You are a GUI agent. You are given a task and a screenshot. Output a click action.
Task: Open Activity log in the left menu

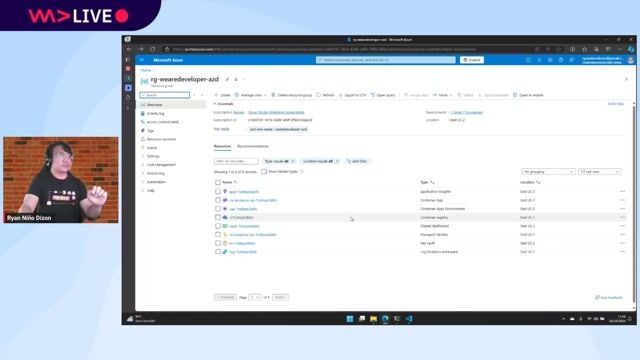pyautogui.click(x=155, y=113)
